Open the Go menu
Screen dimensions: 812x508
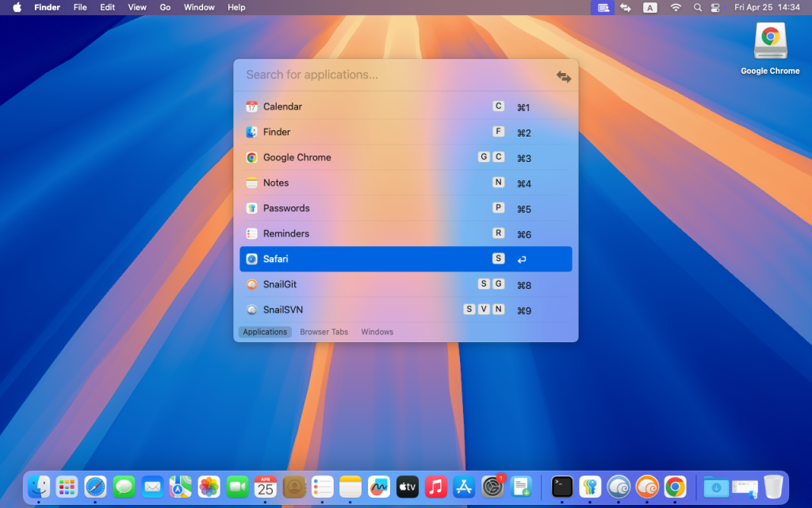pos(165,7)
